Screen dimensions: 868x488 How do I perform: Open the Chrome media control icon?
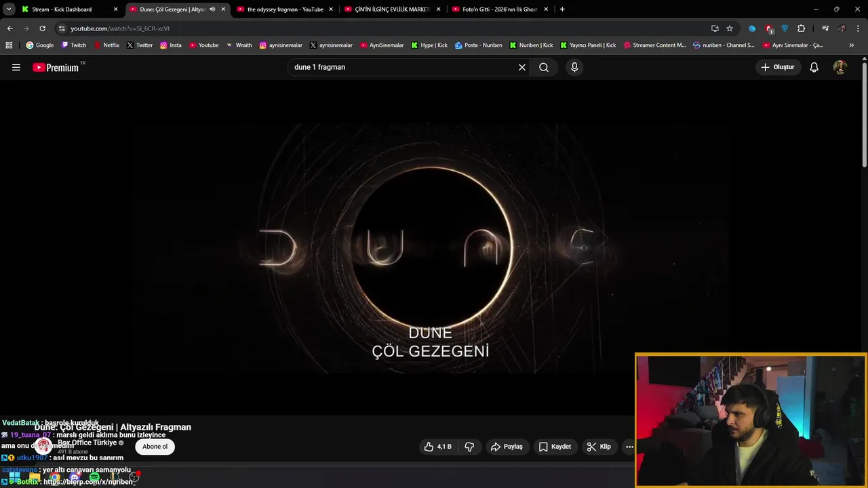(x=825, y=28)
